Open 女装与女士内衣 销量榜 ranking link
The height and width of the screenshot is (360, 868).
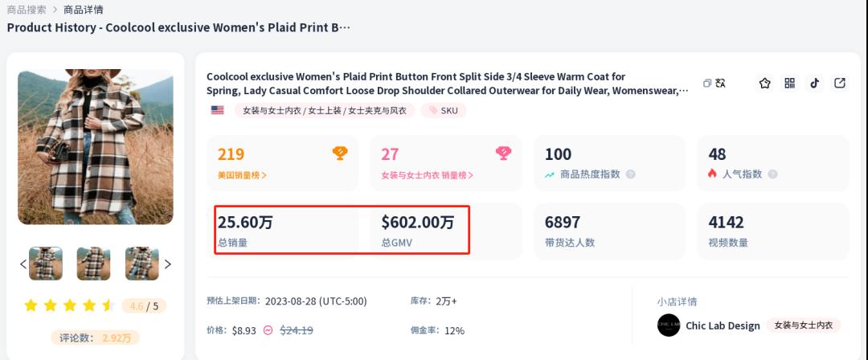tap(427, 174)
